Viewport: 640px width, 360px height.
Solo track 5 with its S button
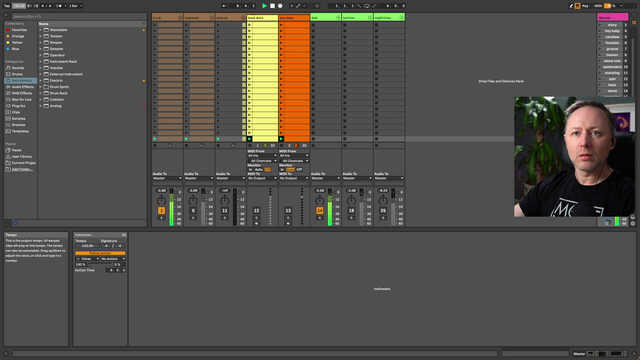pos(193,218)
